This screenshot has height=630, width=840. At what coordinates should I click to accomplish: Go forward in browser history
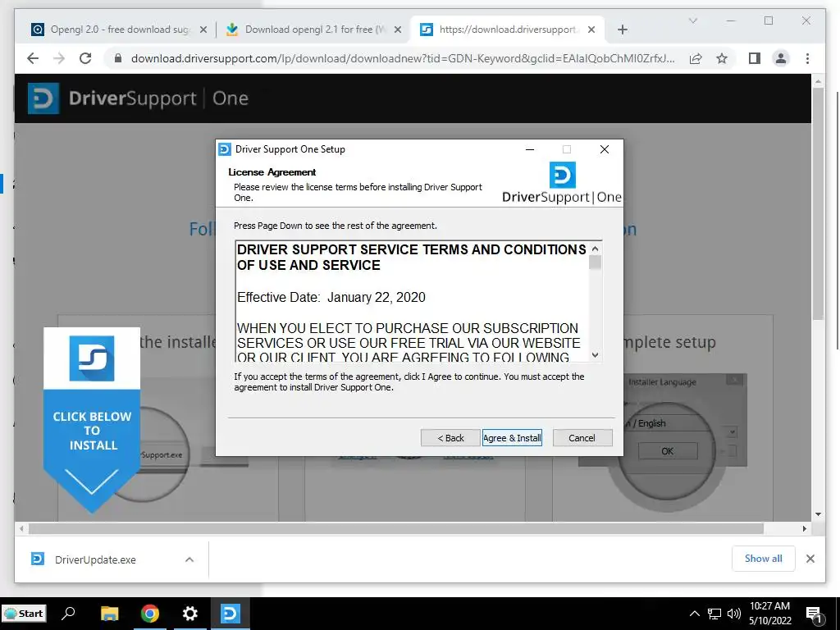[59, 58]
